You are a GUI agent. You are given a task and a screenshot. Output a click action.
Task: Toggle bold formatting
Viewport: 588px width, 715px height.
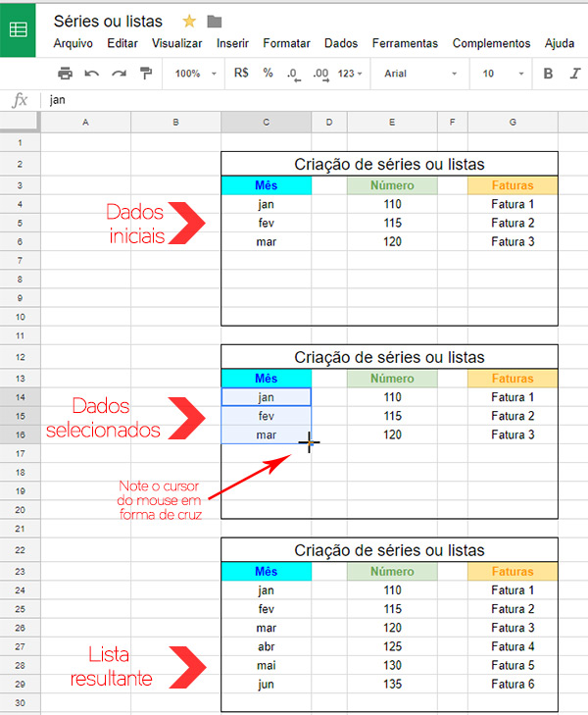click(549, 74)
